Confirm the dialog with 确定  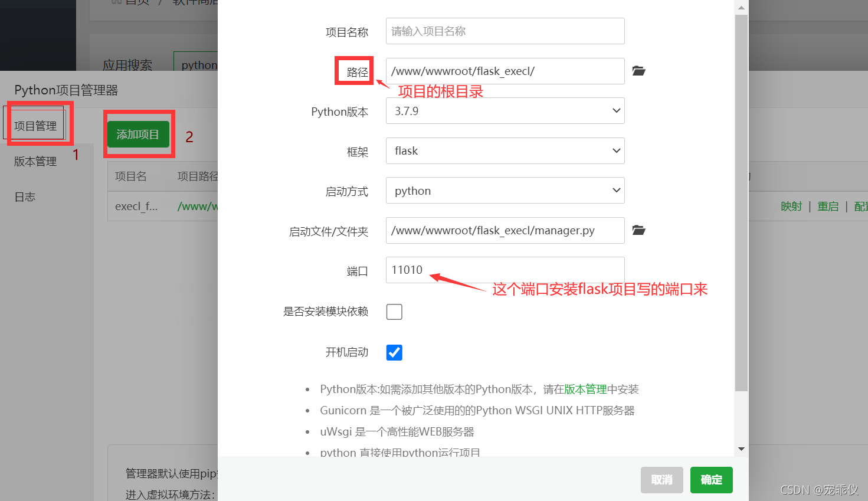tap(711, 480)
